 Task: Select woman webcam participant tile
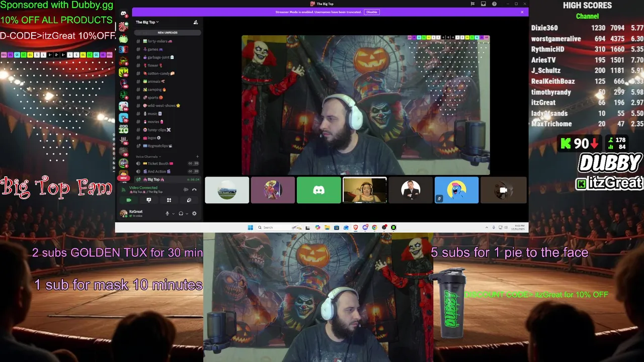365,190
